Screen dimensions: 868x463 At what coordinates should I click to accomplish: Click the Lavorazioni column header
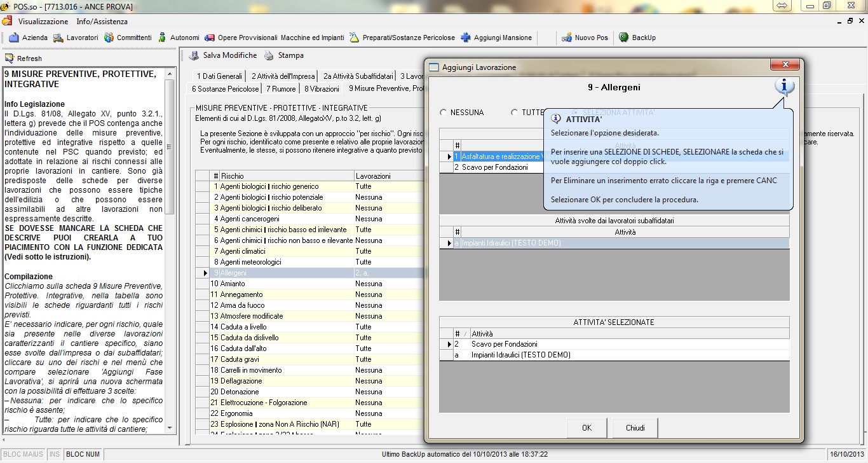coord(389,176)
